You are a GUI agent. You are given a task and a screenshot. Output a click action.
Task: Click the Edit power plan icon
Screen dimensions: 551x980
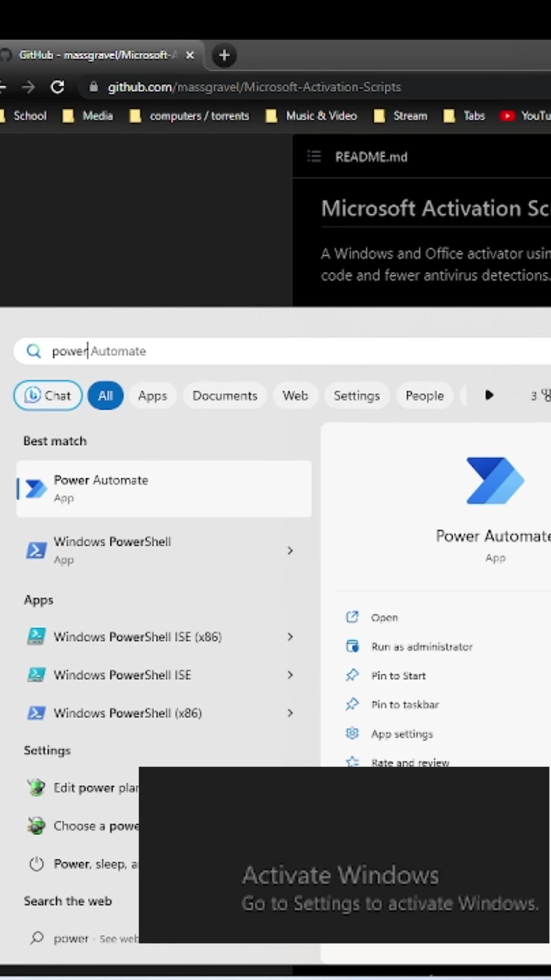36,788
